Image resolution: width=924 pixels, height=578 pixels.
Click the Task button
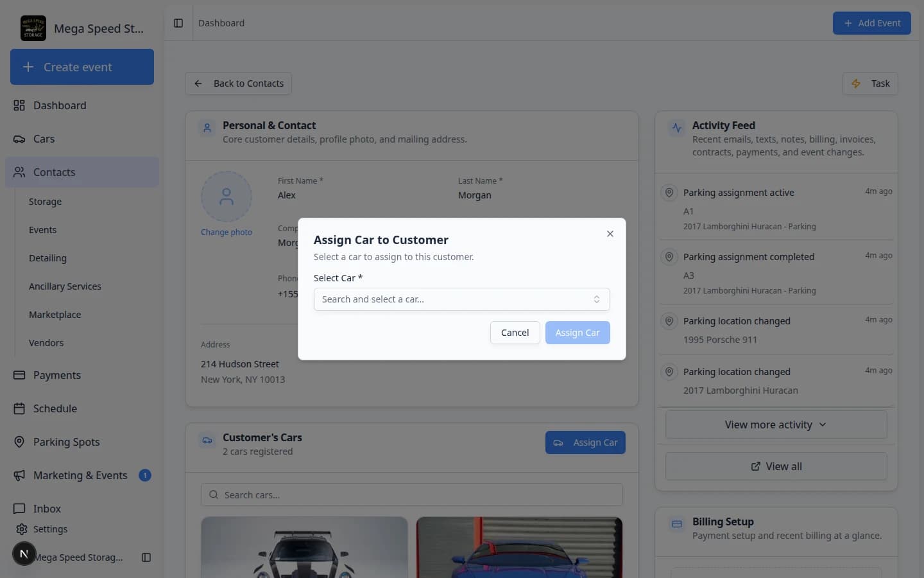[870, 83]
